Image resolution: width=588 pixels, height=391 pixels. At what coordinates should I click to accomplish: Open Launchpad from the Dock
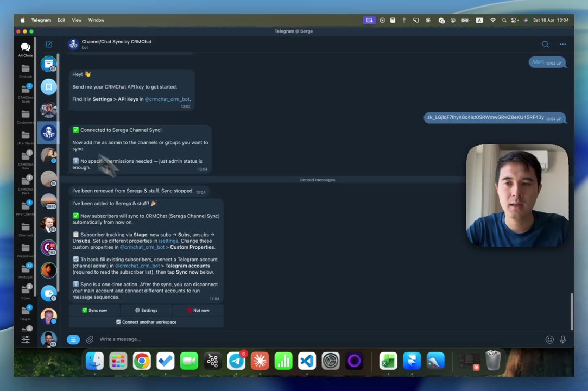118,361
